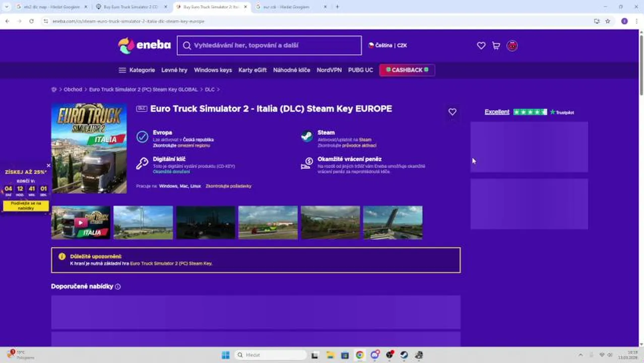Click the Windows taskbar Hledat search box
The image size is (644, 363).
(x=271, y=355)
